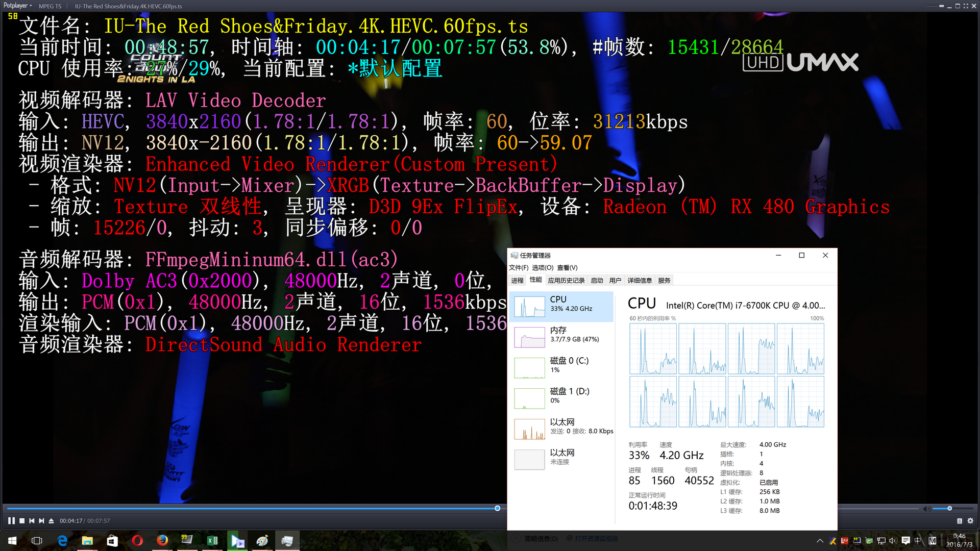Show hidden system tray icons
Screen dimensions: 980x551
click(x=820, y=541)
